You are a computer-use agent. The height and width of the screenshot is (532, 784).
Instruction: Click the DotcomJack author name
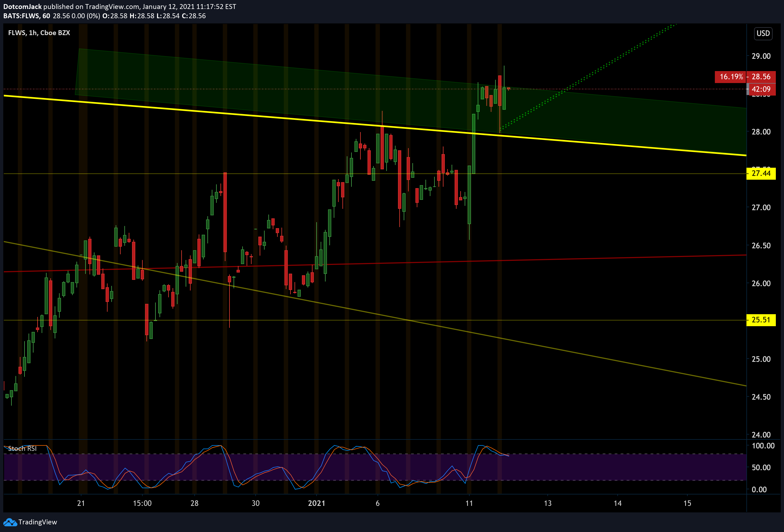pyautogui.click(x=22, y=7)
